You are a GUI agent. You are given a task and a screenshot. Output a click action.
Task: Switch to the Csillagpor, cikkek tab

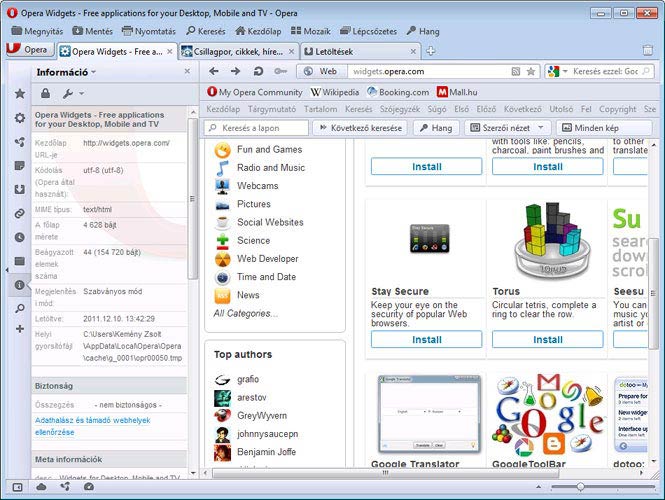tap(238, 52)
